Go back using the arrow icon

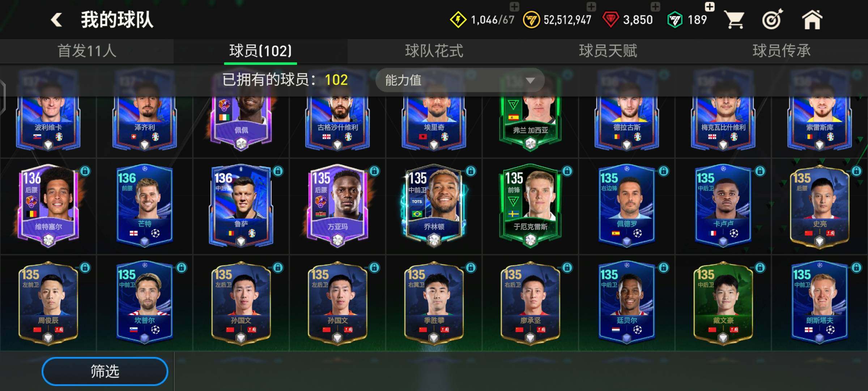pyautogui.click(x=56, y=20)
